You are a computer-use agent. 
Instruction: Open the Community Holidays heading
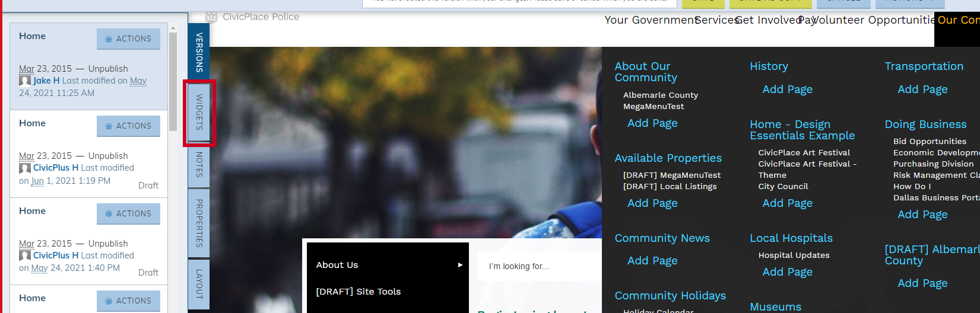click(670, 296)
